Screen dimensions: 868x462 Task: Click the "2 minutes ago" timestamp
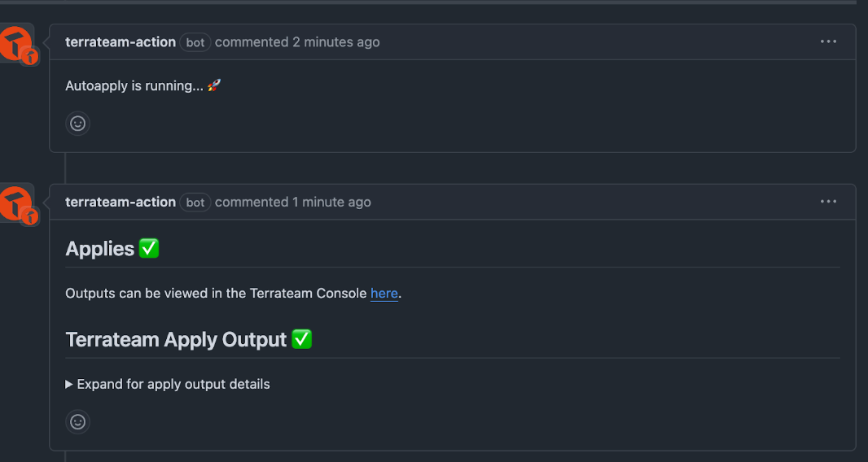tap(336, 42)
